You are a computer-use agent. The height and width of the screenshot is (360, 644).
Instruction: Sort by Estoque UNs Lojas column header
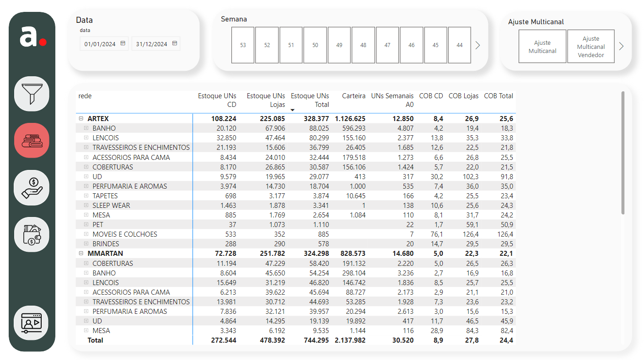pos(266,100)
